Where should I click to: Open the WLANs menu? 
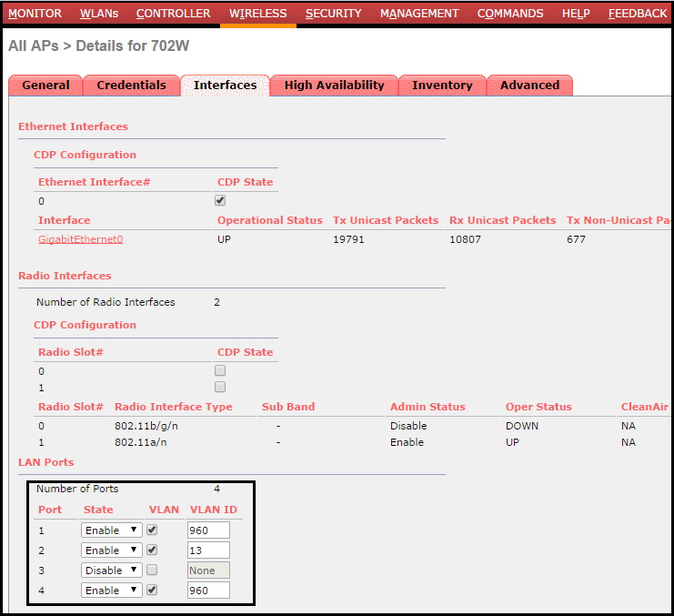point(98,14)
